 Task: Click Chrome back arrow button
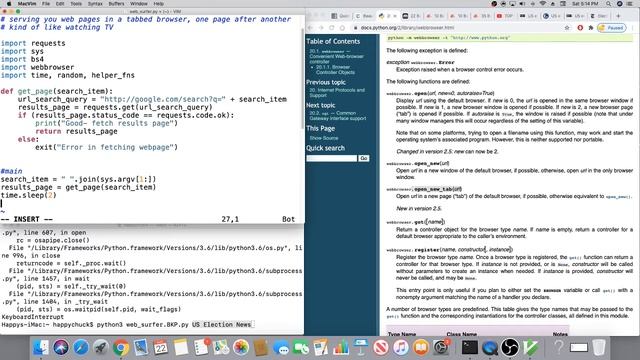310,28
